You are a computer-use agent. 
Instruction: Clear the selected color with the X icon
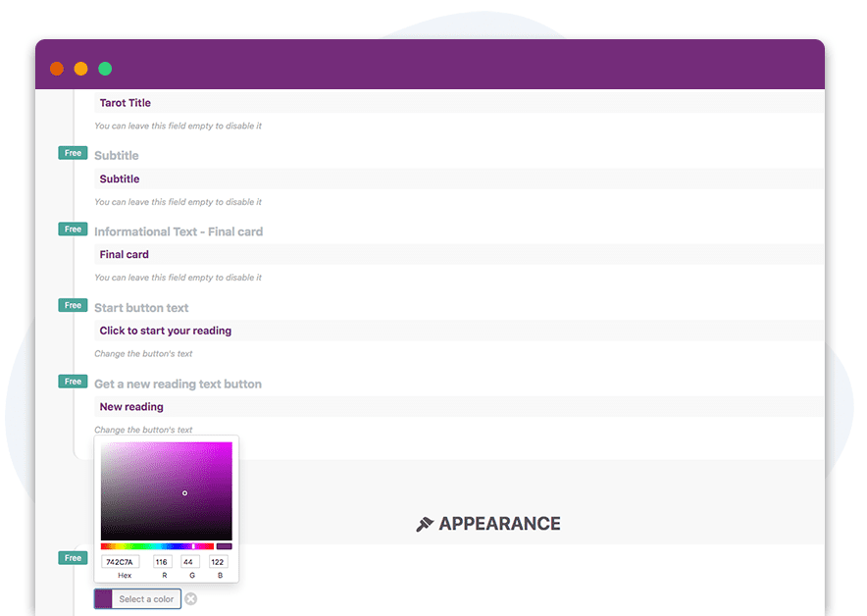[191, 599]
